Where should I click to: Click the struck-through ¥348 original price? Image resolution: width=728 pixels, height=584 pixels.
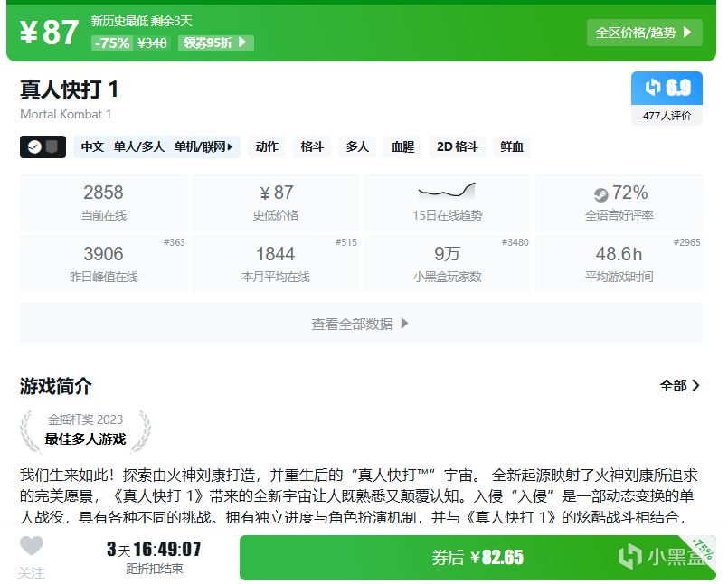click(152, 42)
